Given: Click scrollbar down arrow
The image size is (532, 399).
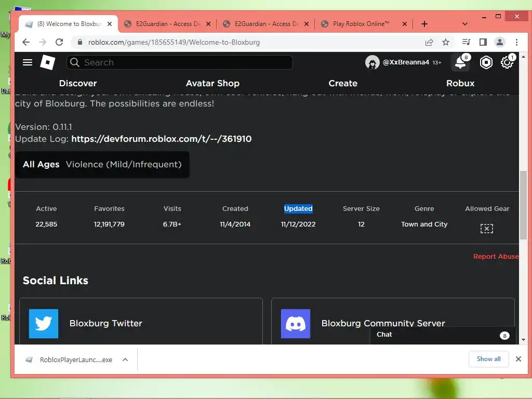Looking at the screenshot, I should click(x=523, y=340).
